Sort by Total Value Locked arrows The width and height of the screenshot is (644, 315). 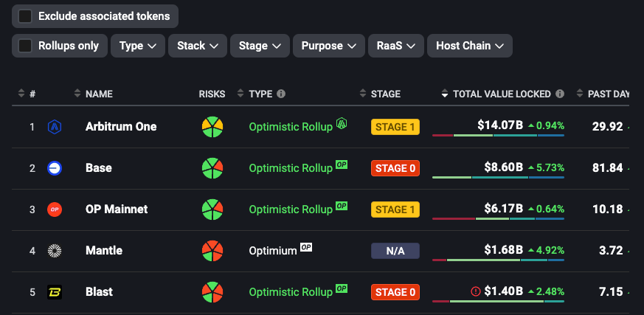[445, 94]
